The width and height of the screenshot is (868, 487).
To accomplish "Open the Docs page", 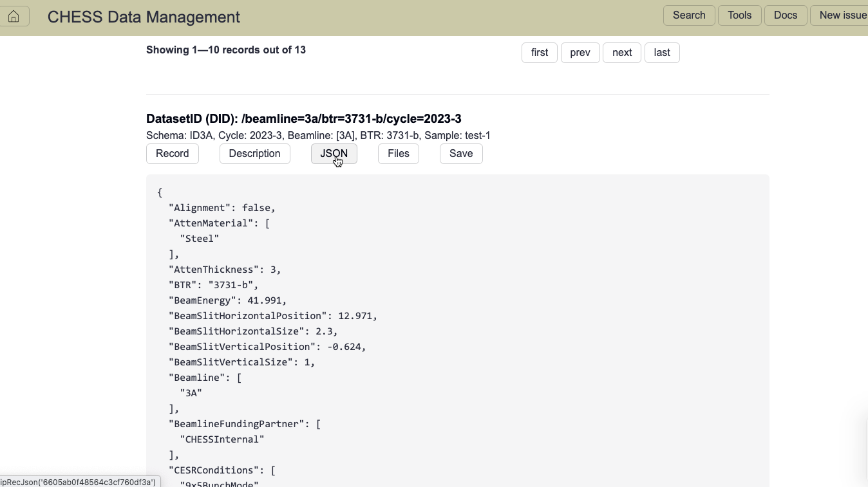I will [786, 15].
